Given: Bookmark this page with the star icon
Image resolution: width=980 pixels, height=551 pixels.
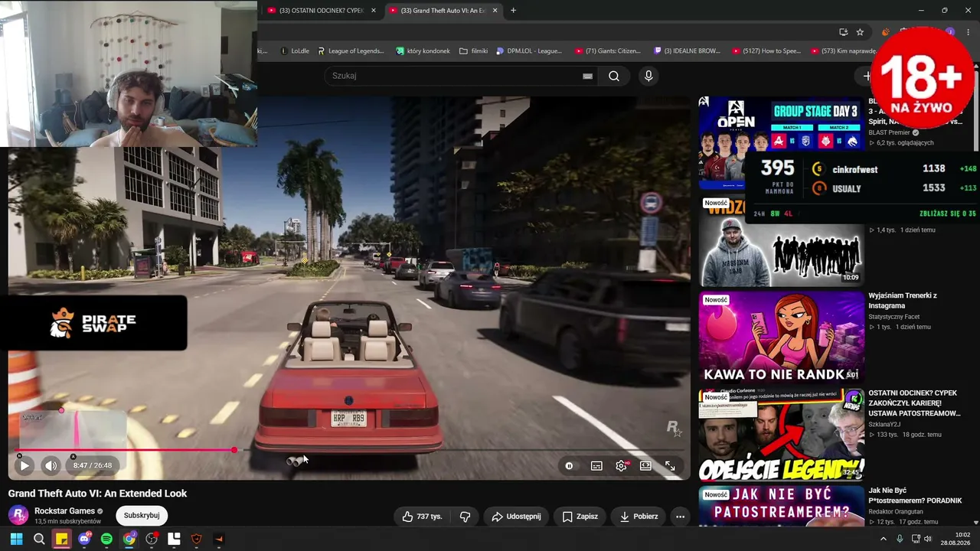Looking at the screenshot, I should tap(860, 32).
